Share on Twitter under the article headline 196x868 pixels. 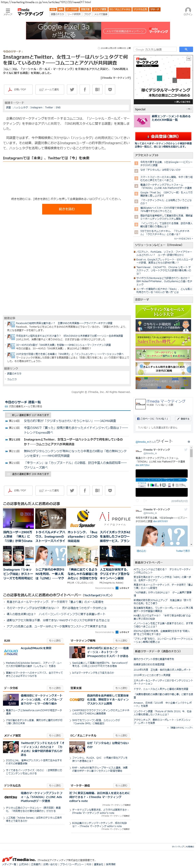[72, 89]
